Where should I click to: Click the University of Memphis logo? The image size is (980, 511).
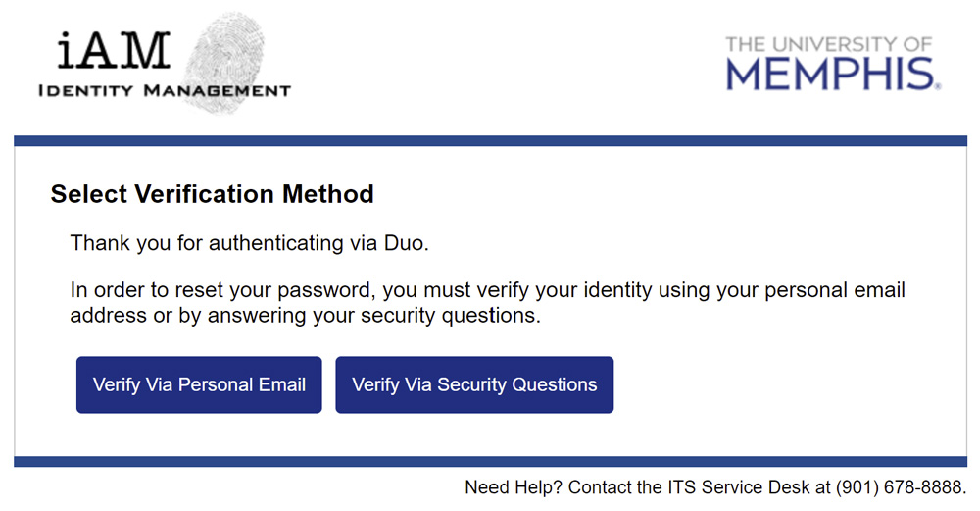833,63
